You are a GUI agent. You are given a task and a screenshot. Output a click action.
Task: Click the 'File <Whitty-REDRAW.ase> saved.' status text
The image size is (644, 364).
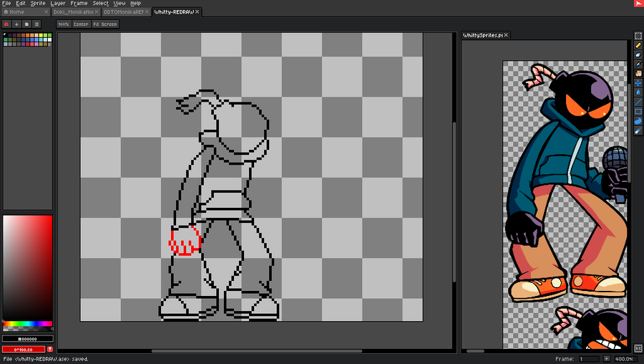(46, 359)
